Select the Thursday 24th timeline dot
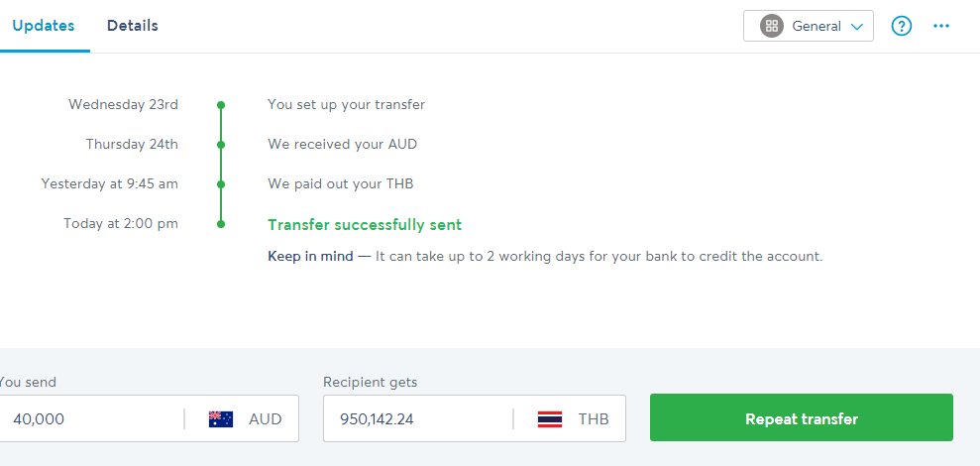The height and width of the screenshot is (466, 980). [x=221, y=145]
